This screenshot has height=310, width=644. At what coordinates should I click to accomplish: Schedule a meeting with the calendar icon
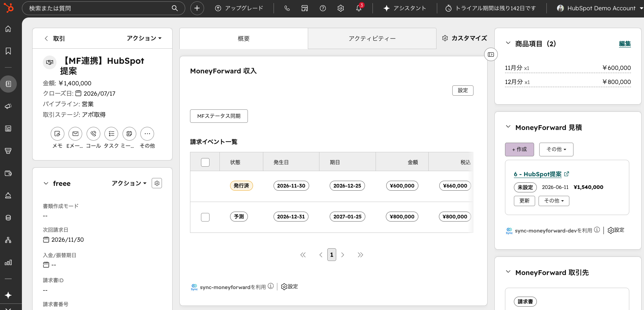(129, 134)
